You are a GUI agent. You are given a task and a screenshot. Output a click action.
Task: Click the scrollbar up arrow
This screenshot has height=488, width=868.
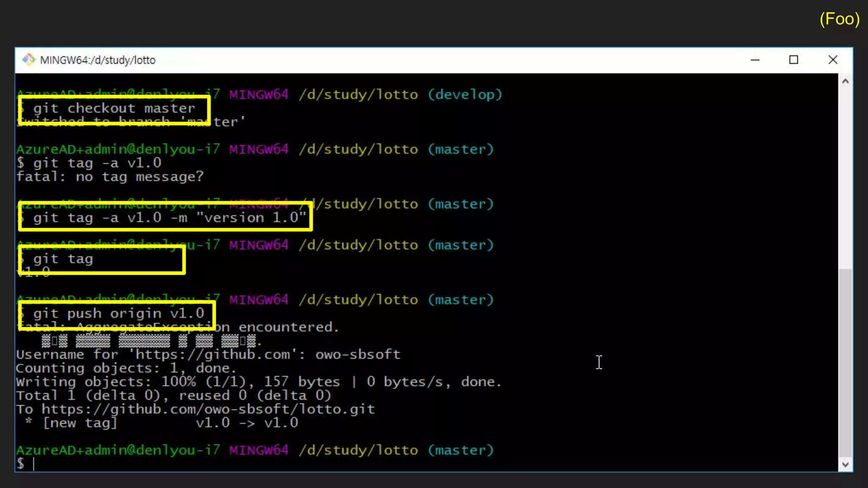(845, 81)
